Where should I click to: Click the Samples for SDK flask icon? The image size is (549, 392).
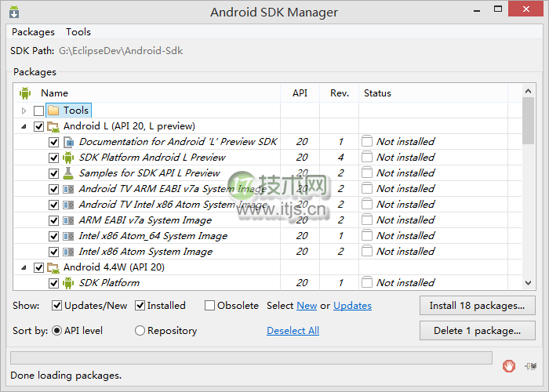[x=68, y=173]
